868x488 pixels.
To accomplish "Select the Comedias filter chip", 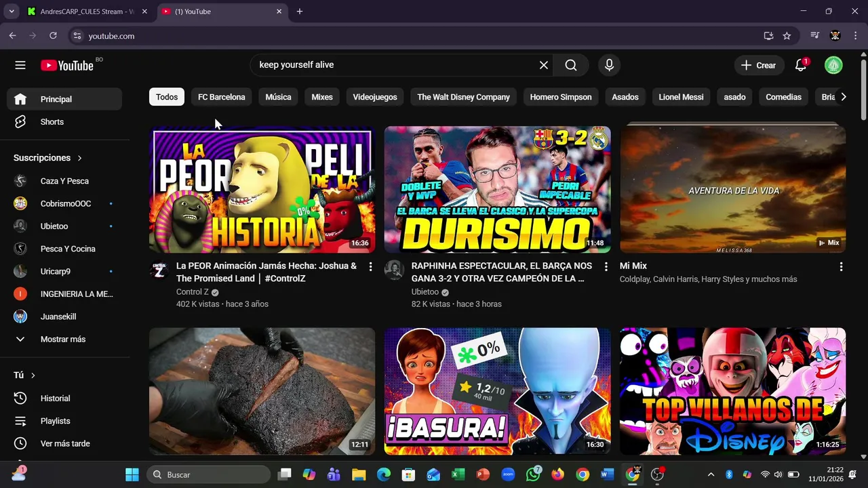I will 783,97.
